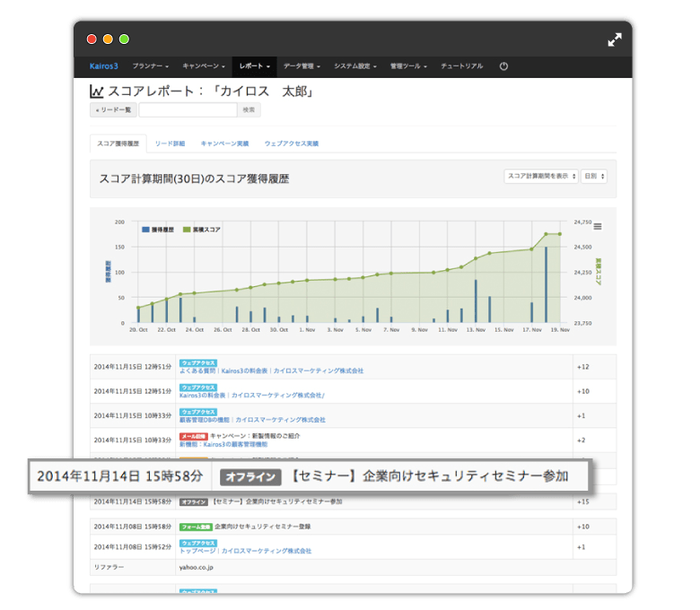Click the lead search input field
Screen dimensions: 700x610
(188, 110)
